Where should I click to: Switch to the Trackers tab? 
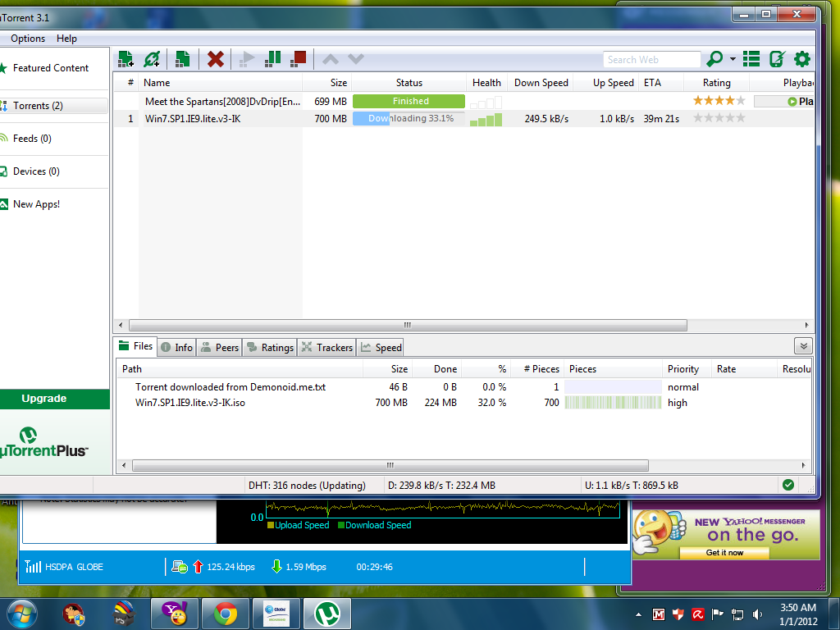326,348
